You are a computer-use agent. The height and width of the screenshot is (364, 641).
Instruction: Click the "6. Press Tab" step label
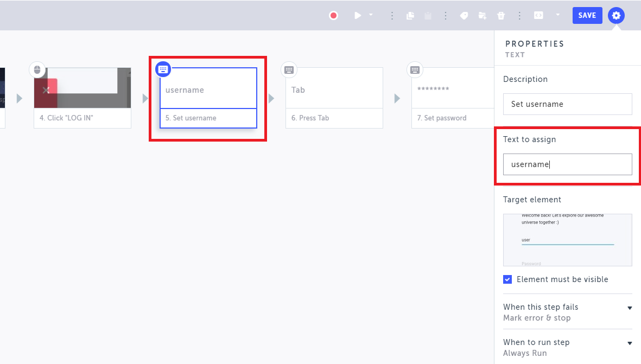[310, 118]
